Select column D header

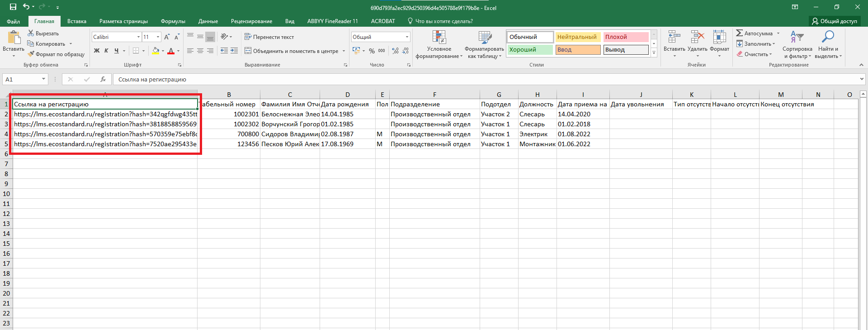tap(348, 95)
